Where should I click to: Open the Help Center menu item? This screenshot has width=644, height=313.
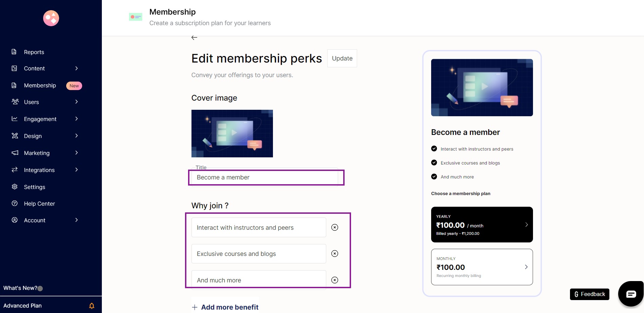pos(39,204)
